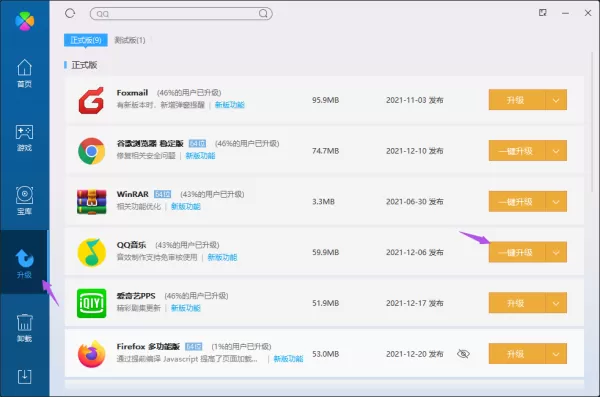Image resolution: width=600 pixels, height=397 pixels.
Task: Open 新版功能 link for QQ音乐
Action: click(x=222, y=257)
